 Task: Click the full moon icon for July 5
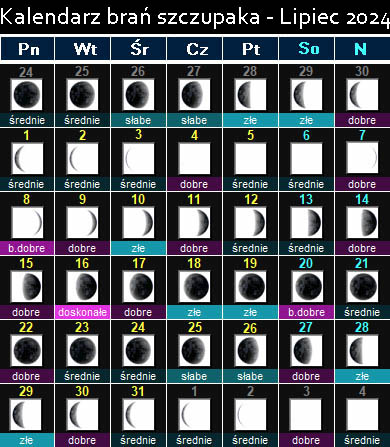click(250, 158)
